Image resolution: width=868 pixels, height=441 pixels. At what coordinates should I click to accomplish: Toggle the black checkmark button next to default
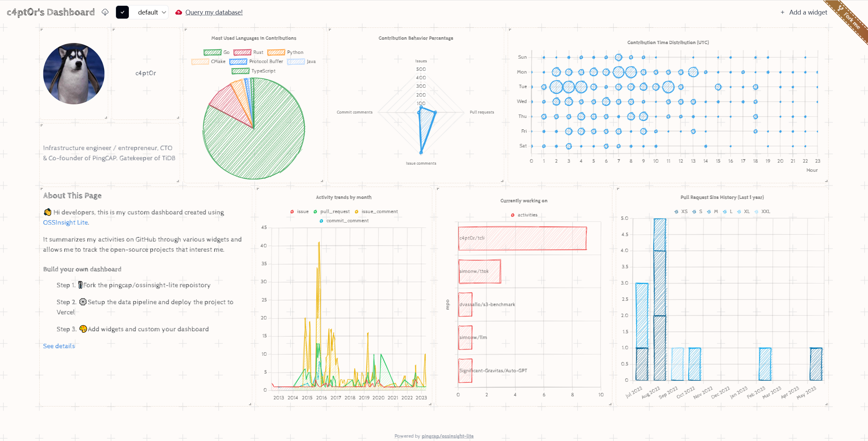point(122,12)
